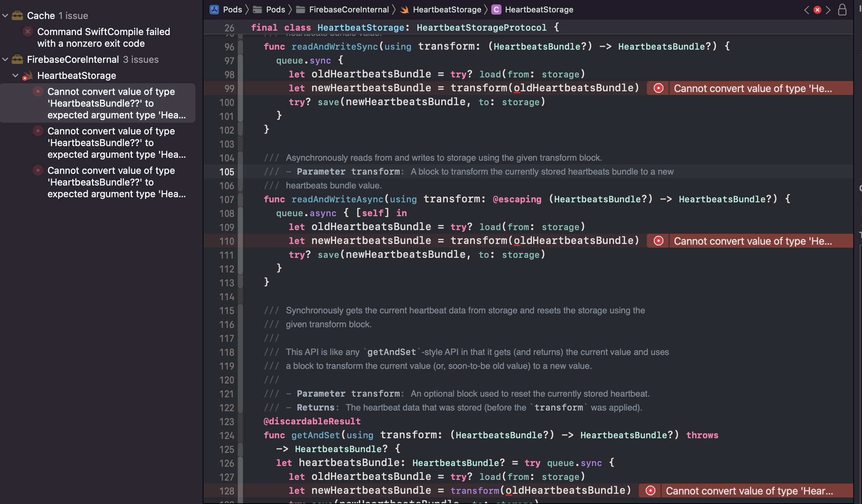Go to the next issue arrow
Screen dimensions: 862x504
[828, 10]
